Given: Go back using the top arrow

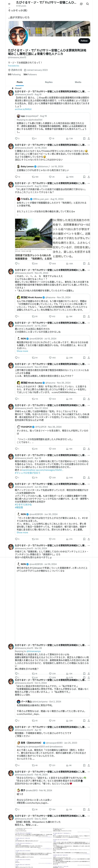Looking at the screenshot, I should pyautogui.click(x=9, y=4).
